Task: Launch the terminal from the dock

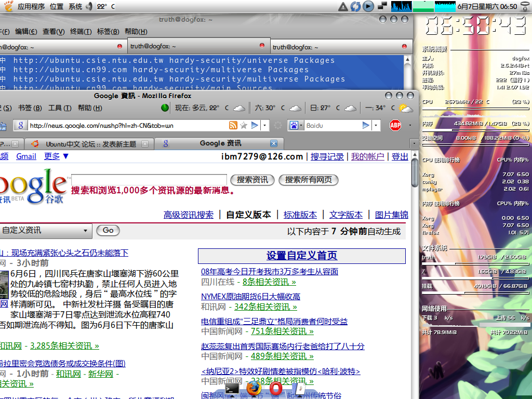Action: [232, 389]
